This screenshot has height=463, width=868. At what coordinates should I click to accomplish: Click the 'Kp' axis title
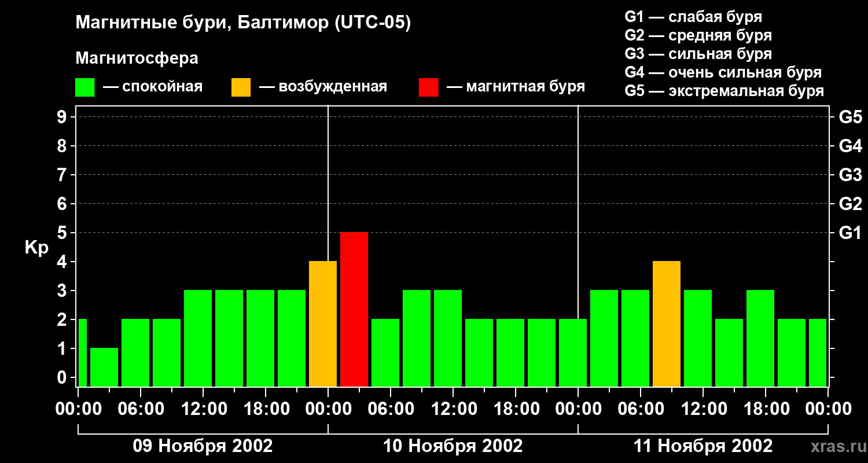[x=36, y=248]
